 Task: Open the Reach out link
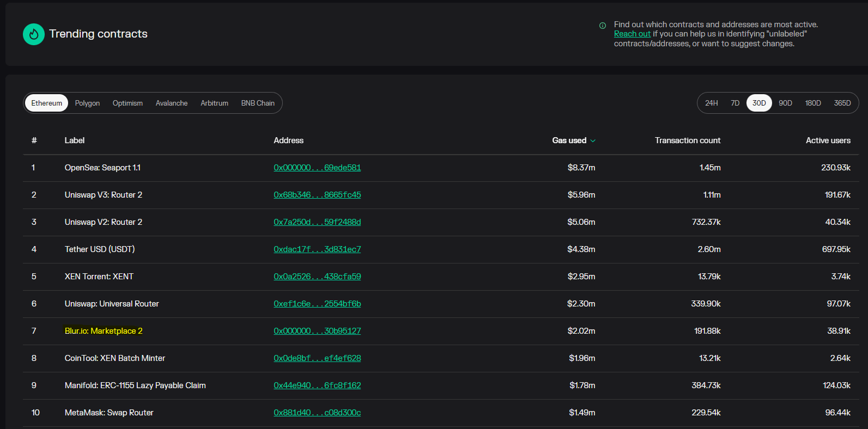pyautogui.click(x=632, y=34)
